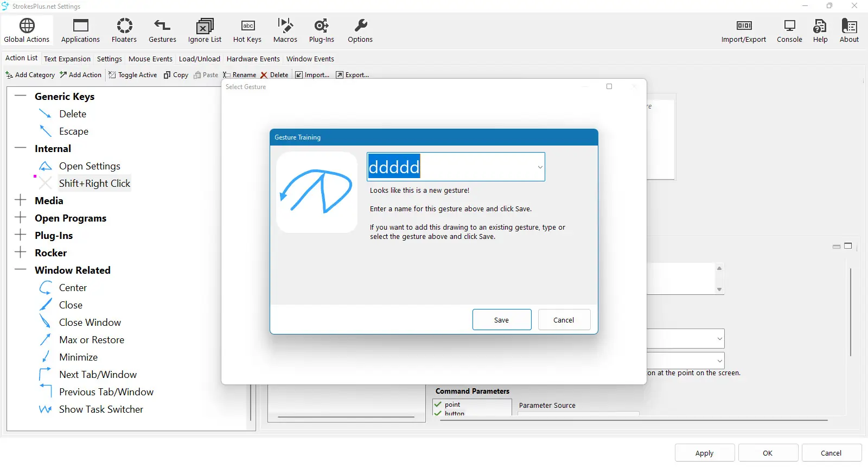The width and height of the screenshot is (868, 467).
Task: Click the drawn gesture preview thumbnail
Action: [x=317, y=192]
